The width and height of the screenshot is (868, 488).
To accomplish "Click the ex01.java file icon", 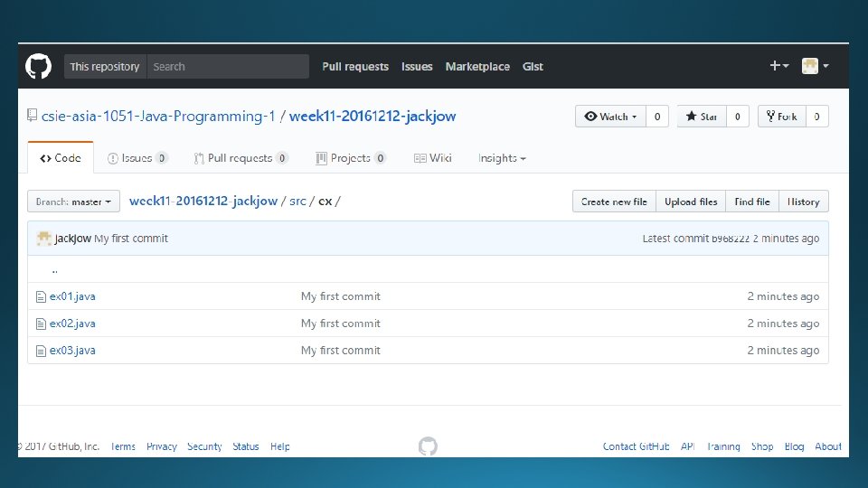I will [41, 297].
